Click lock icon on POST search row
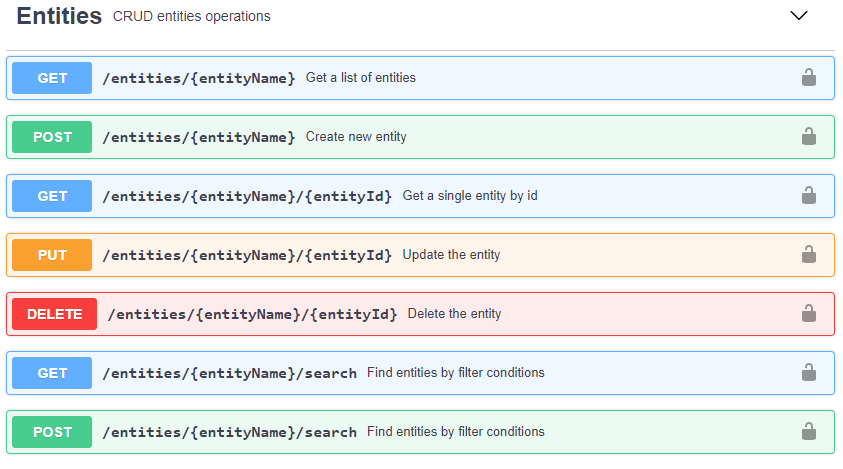The width and height of the screenshot is (843, 469). coord(809,431)
